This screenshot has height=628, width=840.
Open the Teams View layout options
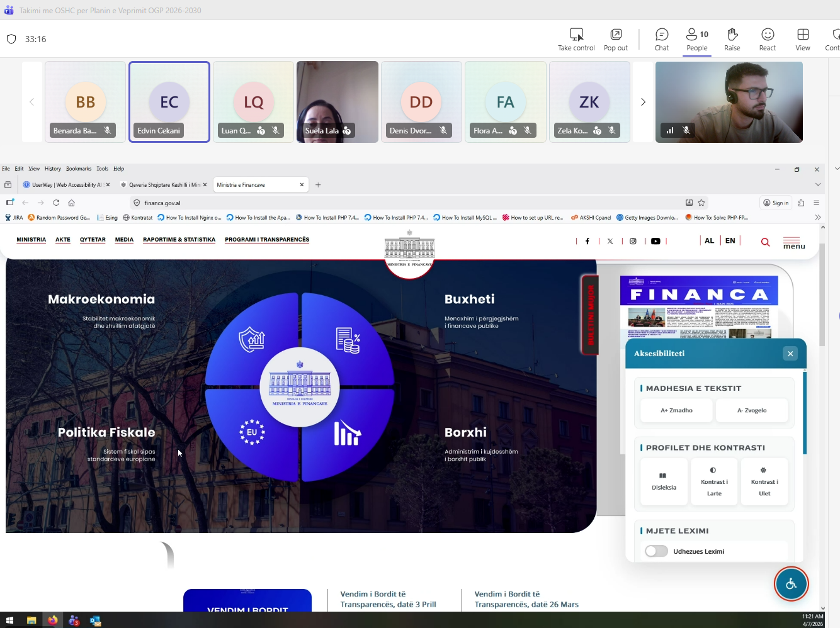802,35
